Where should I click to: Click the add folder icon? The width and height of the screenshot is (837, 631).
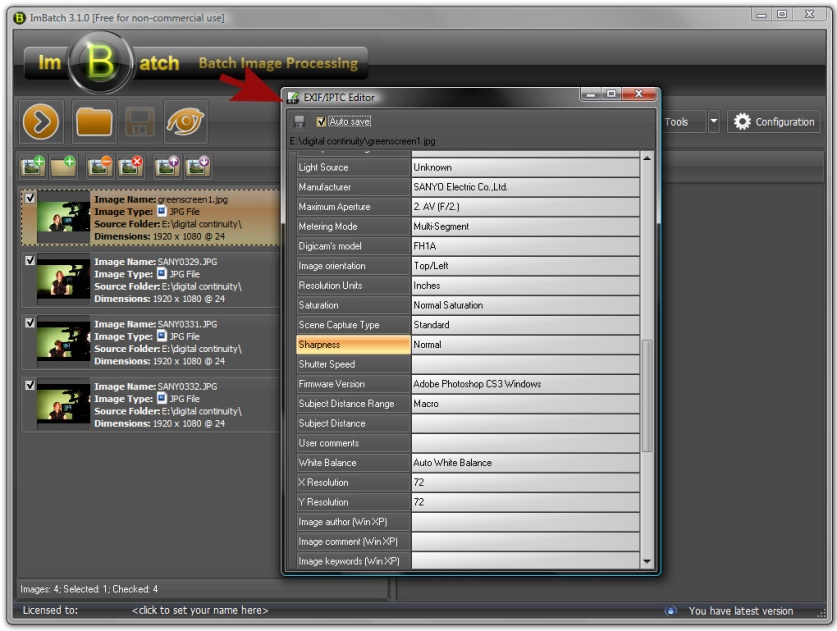pos(64,167)
